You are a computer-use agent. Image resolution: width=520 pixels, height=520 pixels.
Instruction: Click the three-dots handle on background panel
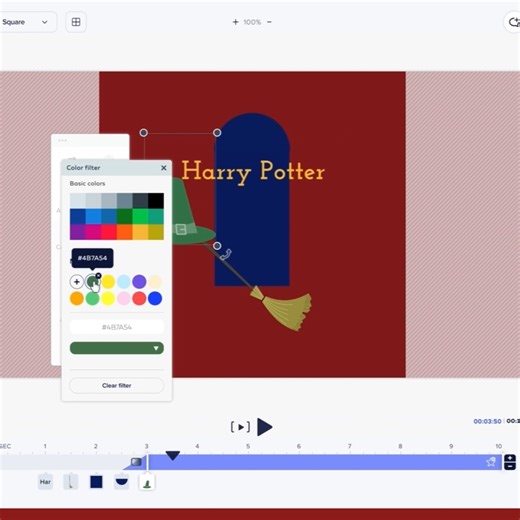click(62, 140)
